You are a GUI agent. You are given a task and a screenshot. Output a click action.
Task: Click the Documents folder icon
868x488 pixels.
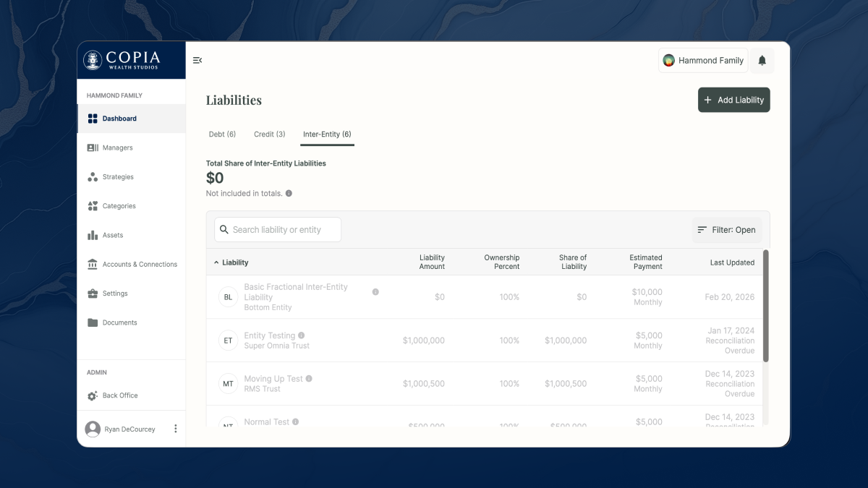point(93,322)
